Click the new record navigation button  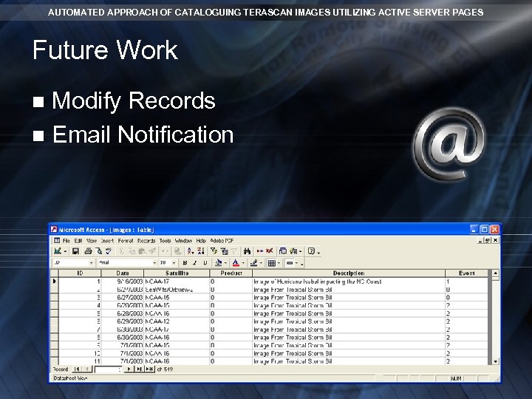point(149,369)
